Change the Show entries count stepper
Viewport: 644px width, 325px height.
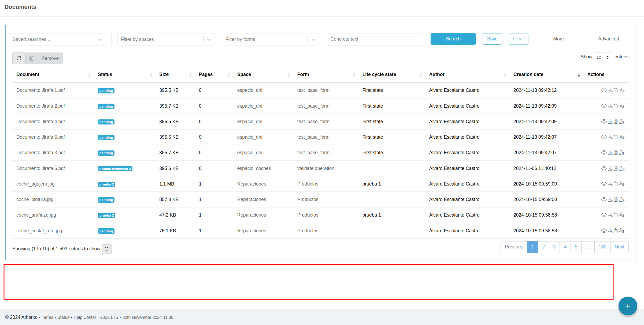tap(603, 57)
